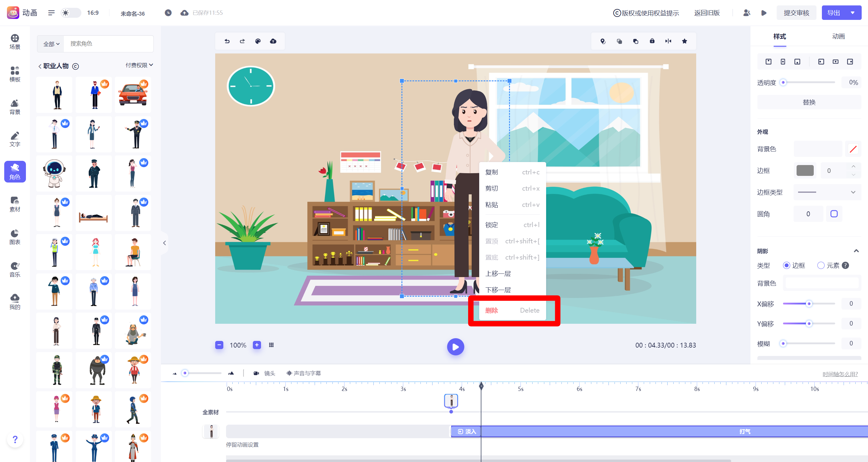Open the 图表 sidebar panel
Screen dimensions: 868x462
tap(15, 237)
